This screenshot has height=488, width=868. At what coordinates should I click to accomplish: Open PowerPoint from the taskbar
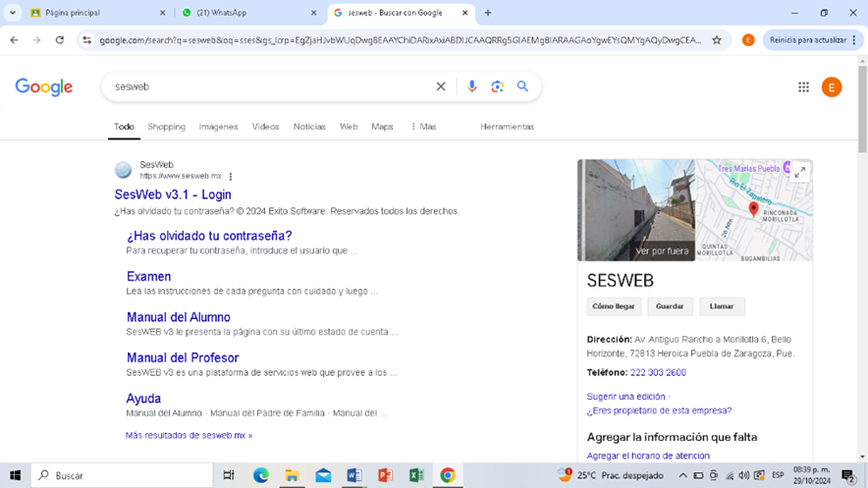(x=385, y=475)
